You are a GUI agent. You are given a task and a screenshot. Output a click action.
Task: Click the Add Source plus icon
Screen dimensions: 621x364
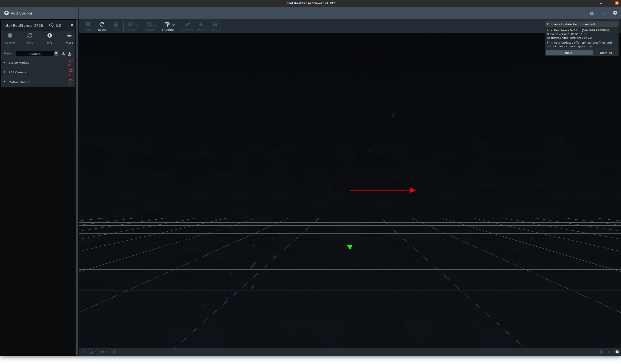[x=6, y=13]
